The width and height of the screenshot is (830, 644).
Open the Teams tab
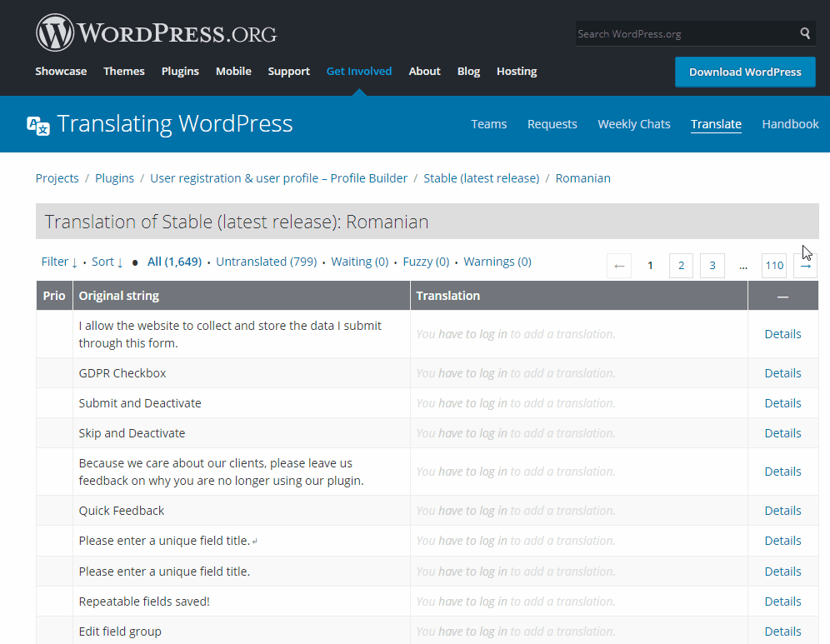tap(488, 124)
